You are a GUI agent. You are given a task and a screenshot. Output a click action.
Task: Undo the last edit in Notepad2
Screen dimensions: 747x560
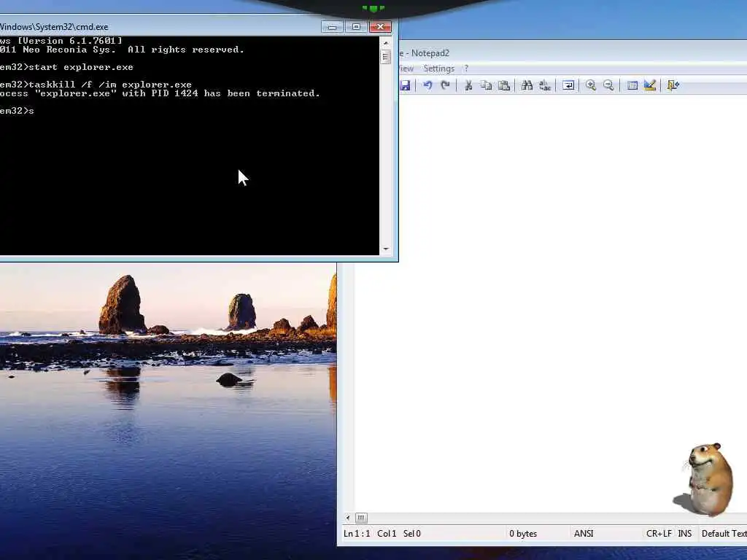(x=427, y=85)
